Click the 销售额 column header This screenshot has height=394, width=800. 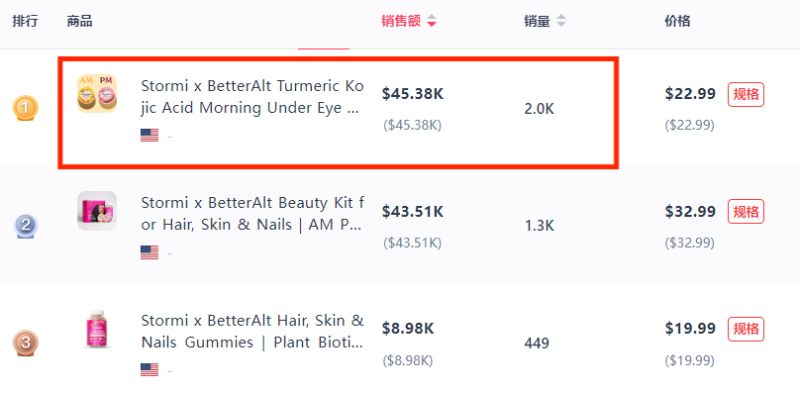point(401,21)
